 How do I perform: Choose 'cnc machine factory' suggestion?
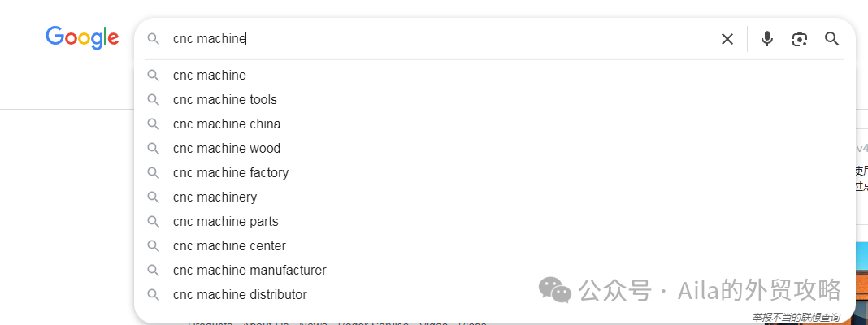click(x=231, y=173)
